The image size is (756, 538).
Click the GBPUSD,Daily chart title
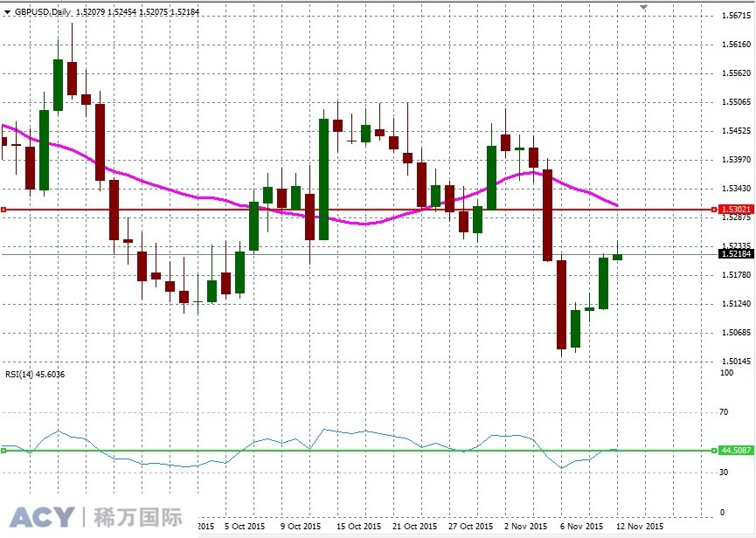tap(43, 11)
